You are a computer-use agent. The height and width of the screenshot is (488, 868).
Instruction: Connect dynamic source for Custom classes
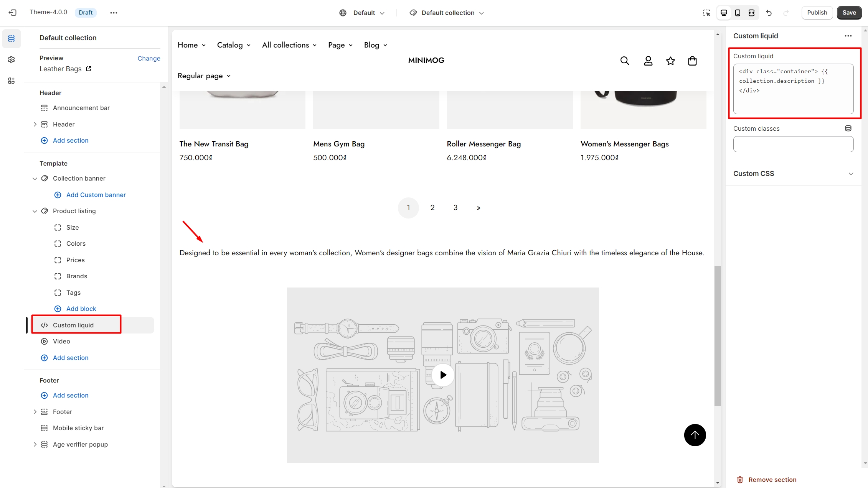click(x=848, y=128)
